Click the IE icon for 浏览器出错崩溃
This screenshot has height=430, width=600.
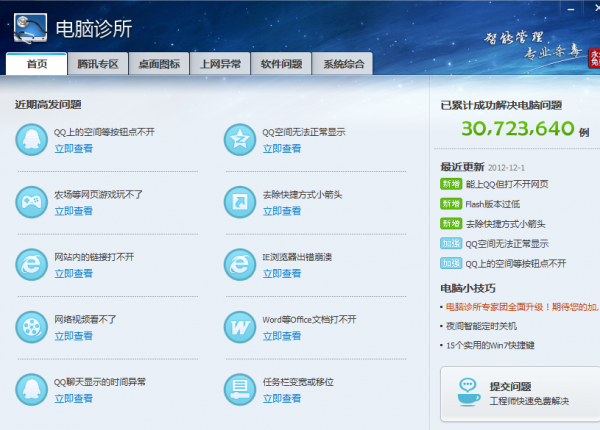coord(240,264)
